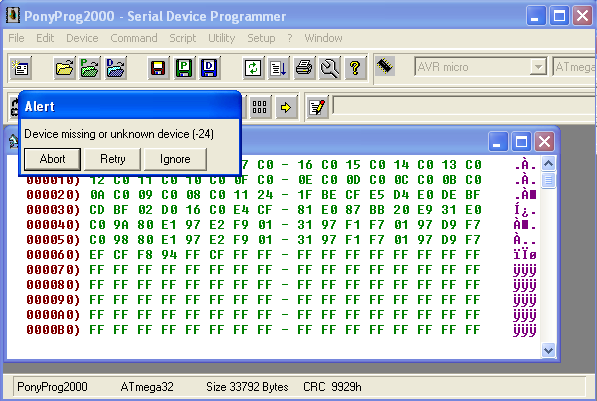Click the empty notes text field
The width and height of the screenshot is (597, 401).
[x=465, y=106]
